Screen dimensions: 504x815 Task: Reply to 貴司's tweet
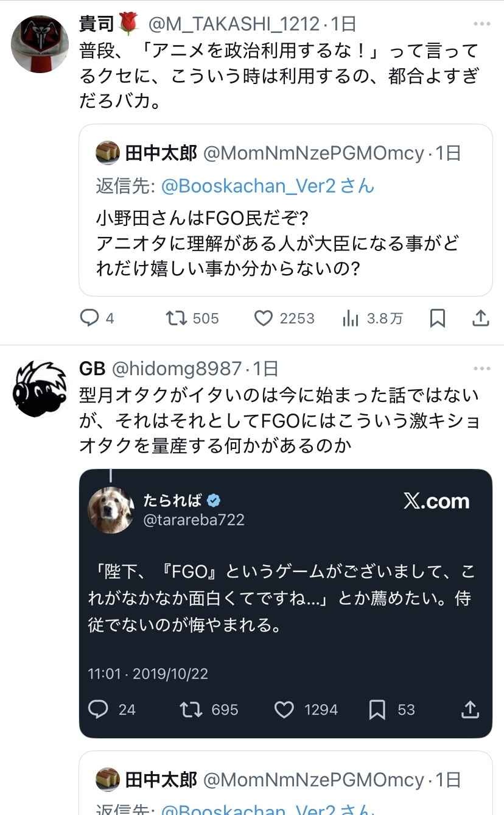[x=90, y=318]
